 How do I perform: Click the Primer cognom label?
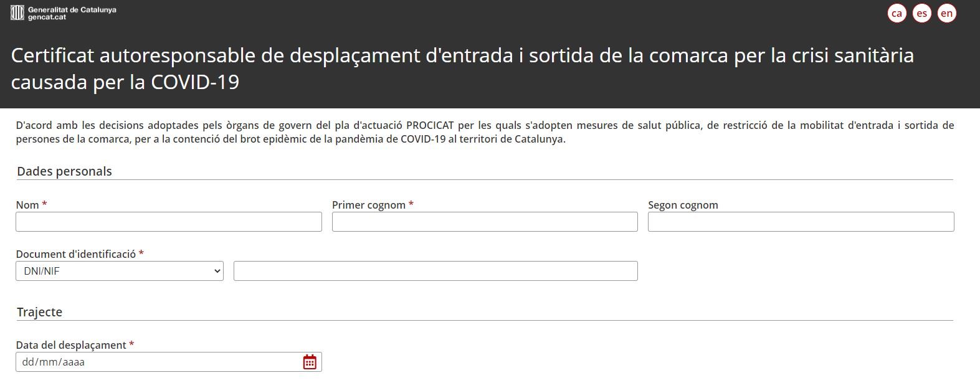(369, 205)
